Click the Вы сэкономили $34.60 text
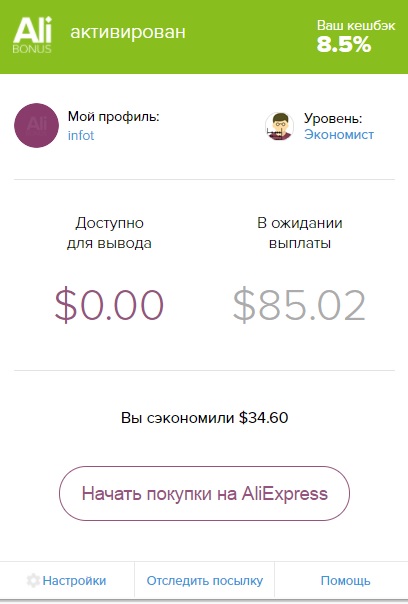408x604 pixels. click(205, 418)
